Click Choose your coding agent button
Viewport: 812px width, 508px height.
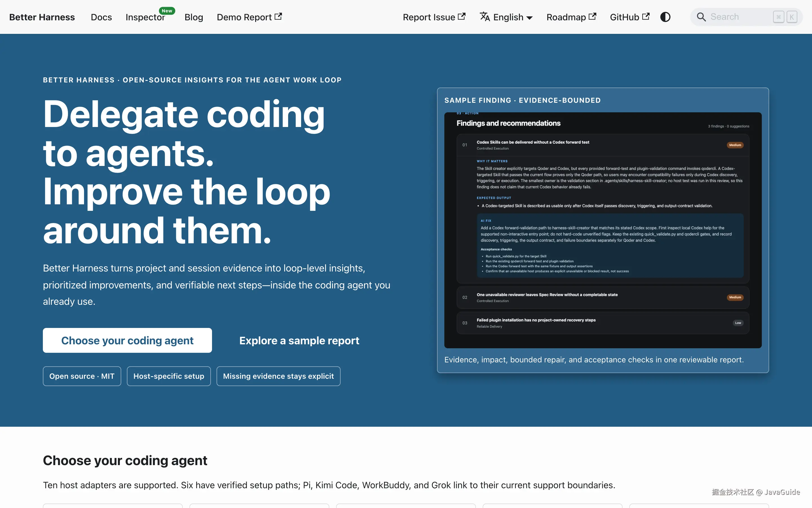coord(127,340)
